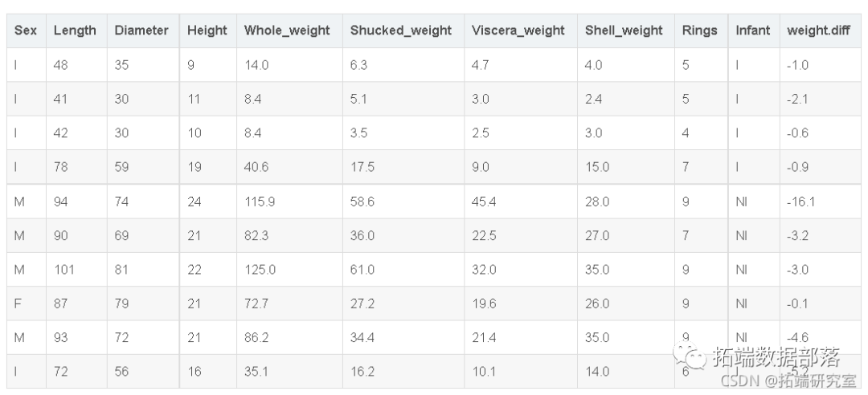Select the Whole_weight cell showing 115.9
Viewport: 868px width, 395px height.
(x=260, y=202)
